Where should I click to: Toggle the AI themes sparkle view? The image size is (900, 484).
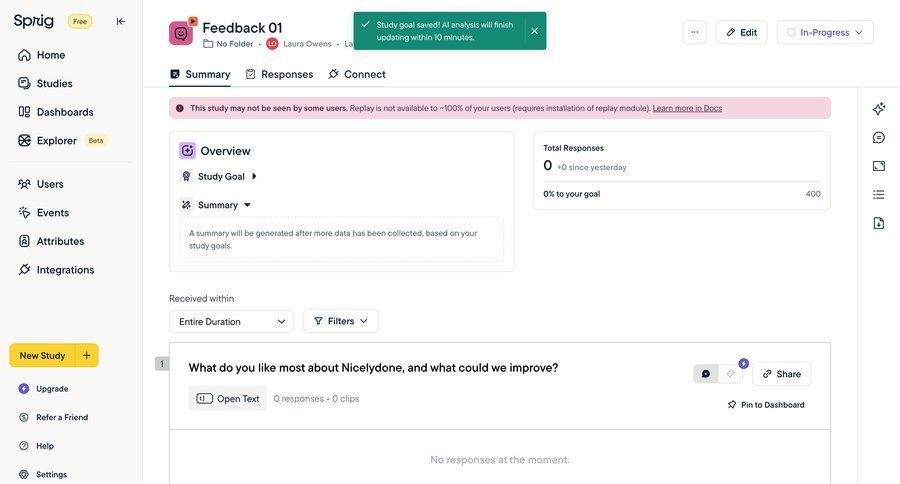click(731, 374)
